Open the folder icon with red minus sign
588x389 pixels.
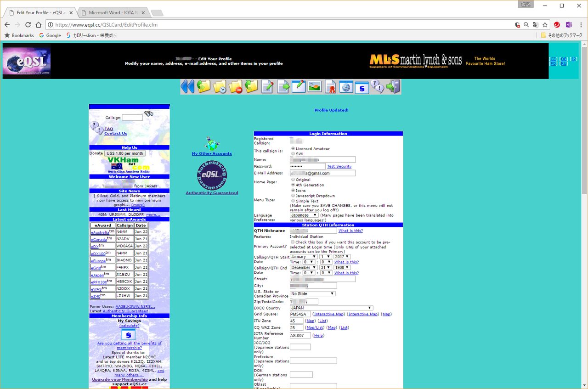coord(236,86)
